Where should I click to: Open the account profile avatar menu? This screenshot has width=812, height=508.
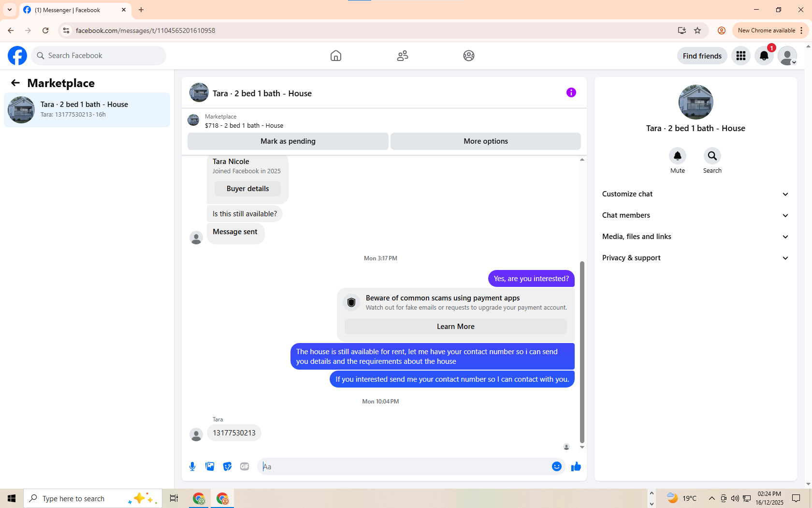click(x=787, y=56)
